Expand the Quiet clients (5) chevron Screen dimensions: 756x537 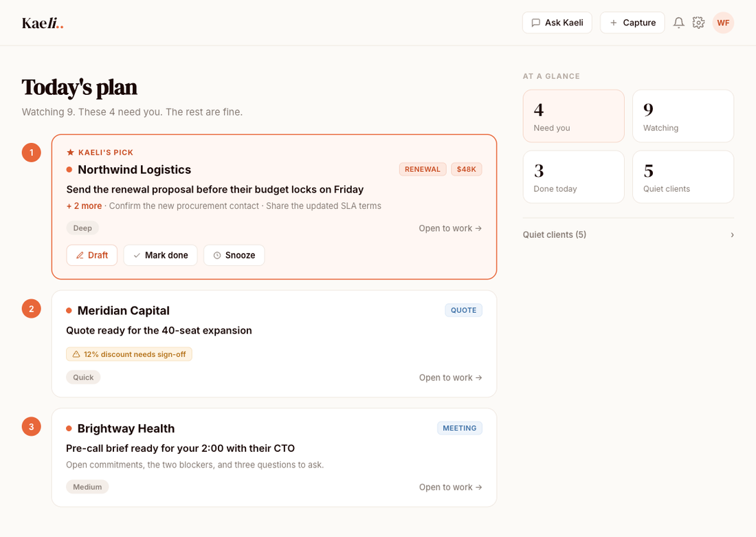coord(732,235)
